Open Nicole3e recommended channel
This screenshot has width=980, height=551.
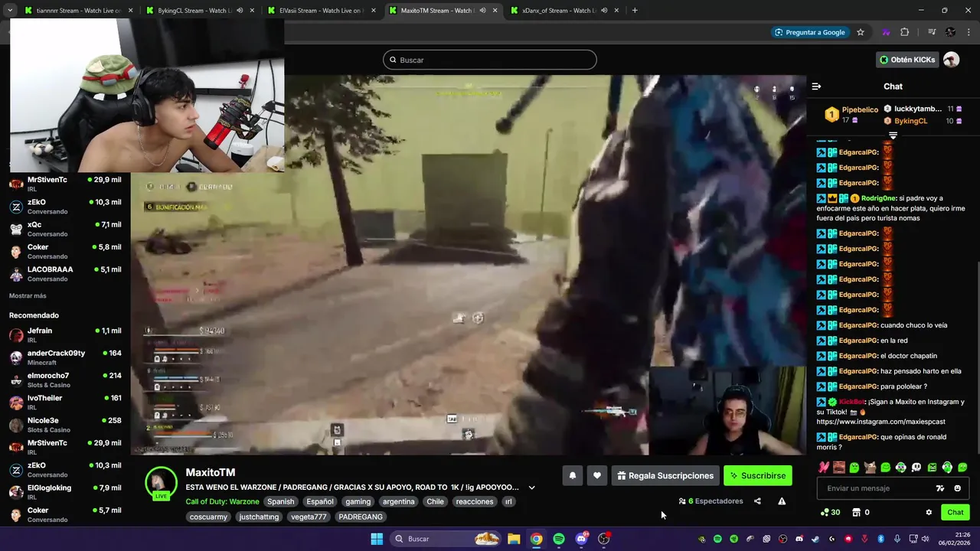point(65,425)
